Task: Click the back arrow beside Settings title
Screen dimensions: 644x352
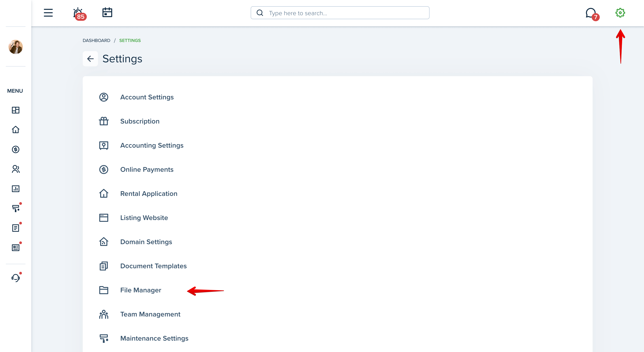Action: (90, 59)
